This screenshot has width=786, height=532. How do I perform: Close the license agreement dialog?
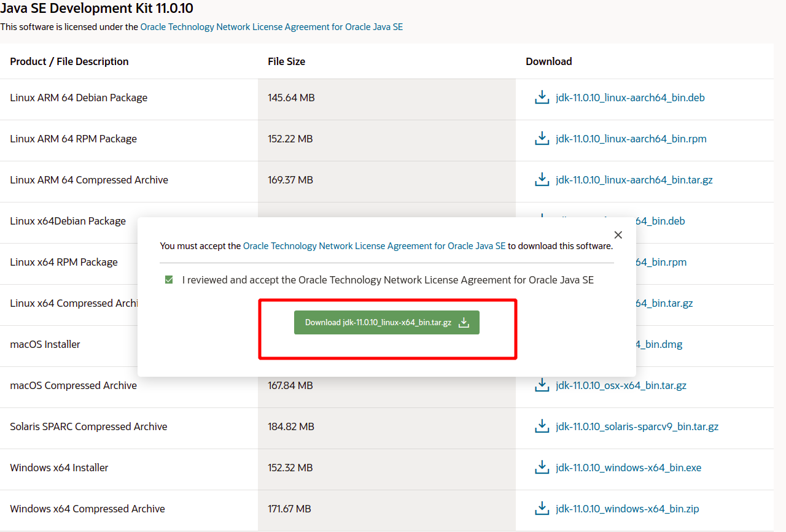point(618,235)
